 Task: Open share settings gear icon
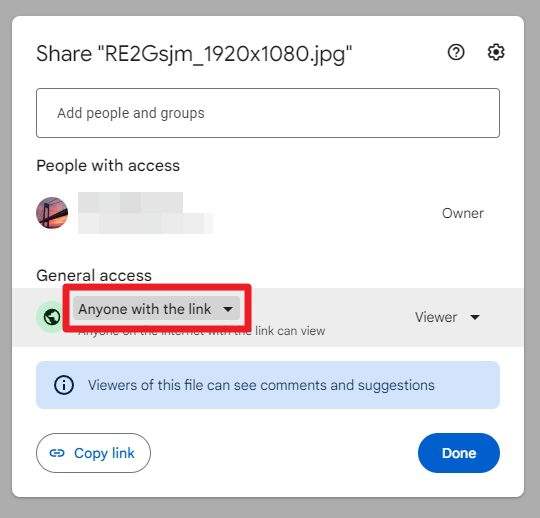[x=496, y=52]
